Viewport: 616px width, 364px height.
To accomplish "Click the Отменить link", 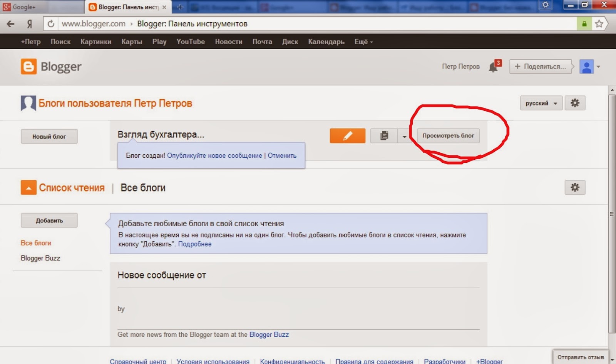I will tap(282, 155).
